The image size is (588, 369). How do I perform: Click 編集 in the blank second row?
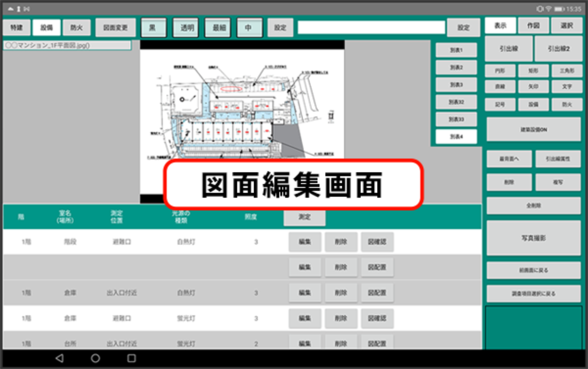(305, 267)
